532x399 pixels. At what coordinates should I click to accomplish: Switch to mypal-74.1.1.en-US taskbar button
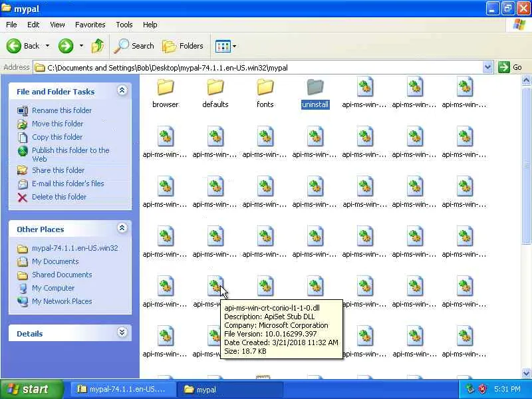[123, 389]
